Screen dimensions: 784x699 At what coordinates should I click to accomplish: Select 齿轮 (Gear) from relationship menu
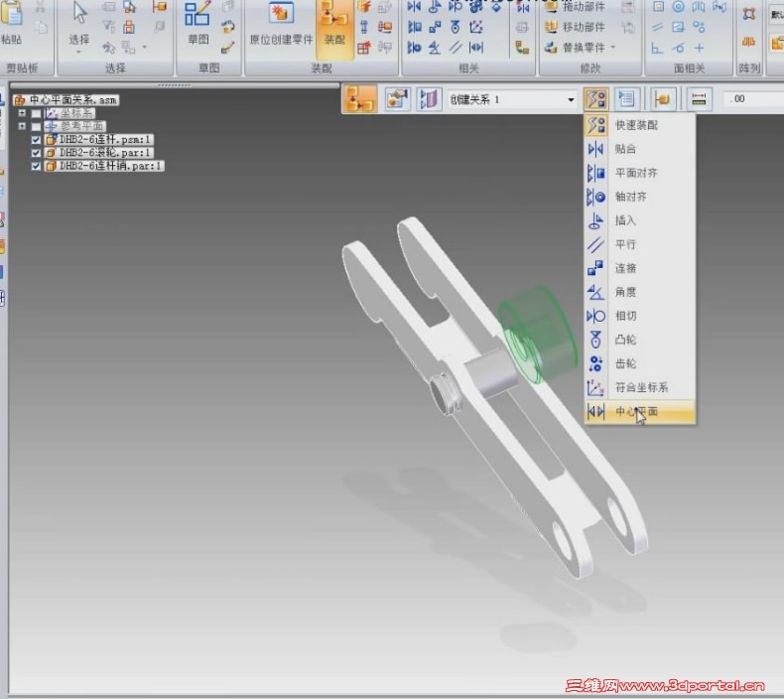[x=640, y=363]
